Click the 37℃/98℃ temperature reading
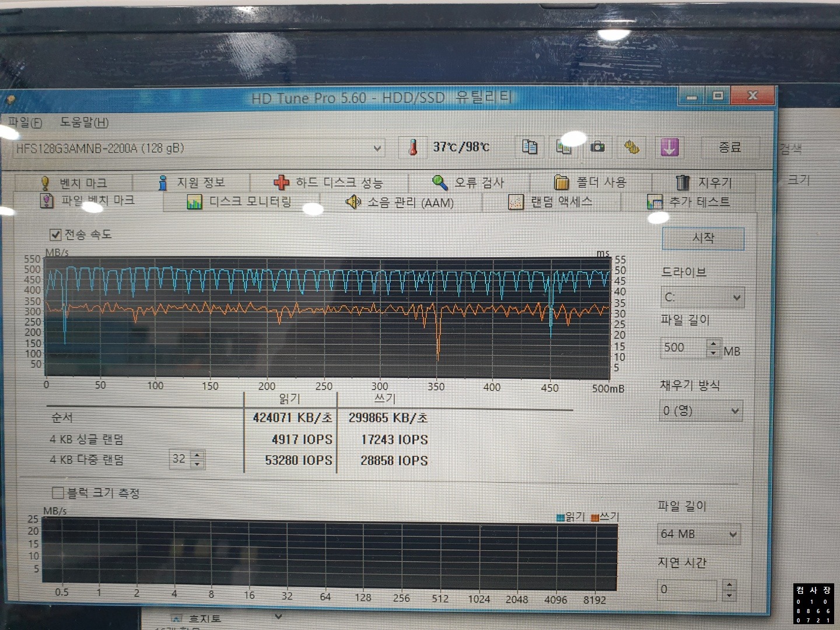The width and height of the screenshot is (840, 630). (461, 147)
